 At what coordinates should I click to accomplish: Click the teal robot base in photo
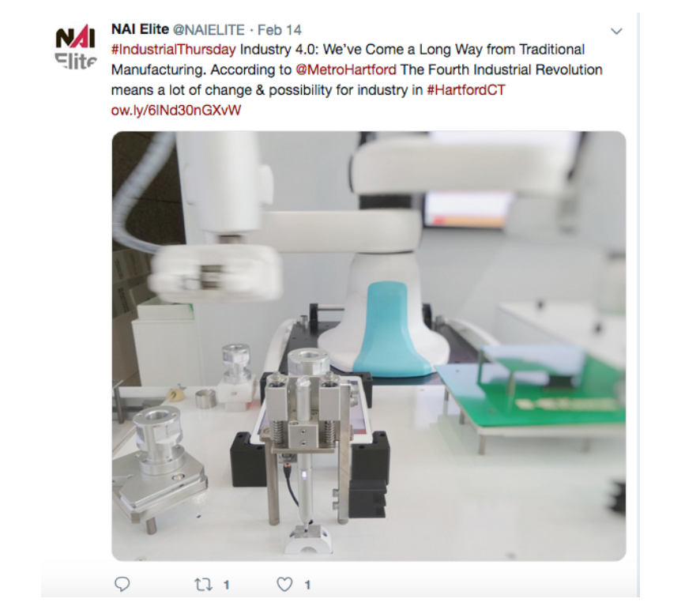[387, 329]
